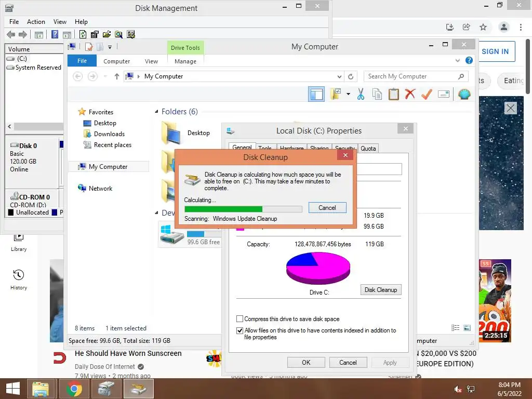Click the Back arrow in Disk Management toolbar
This screenshot has height=399, width=532.
point(11,34)
